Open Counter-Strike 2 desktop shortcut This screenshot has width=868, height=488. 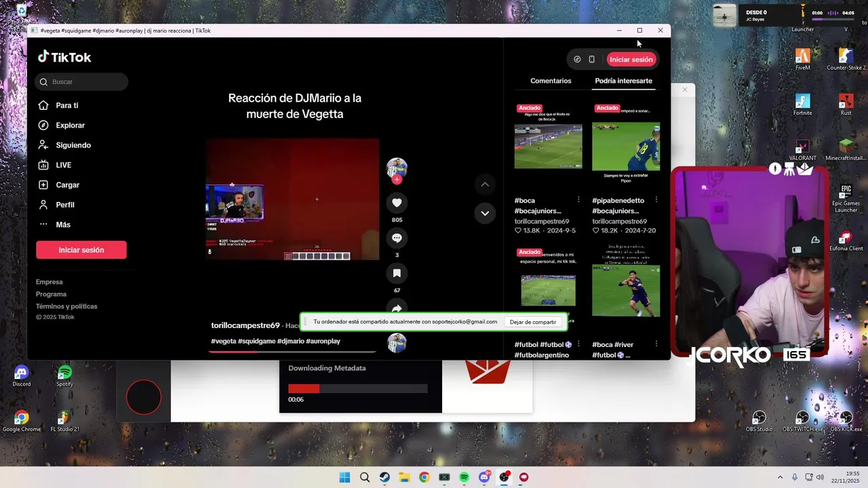(846, 60)
